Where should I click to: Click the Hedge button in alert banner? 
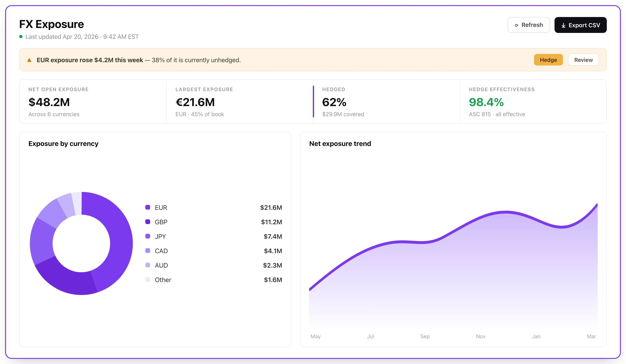point(548,60)
